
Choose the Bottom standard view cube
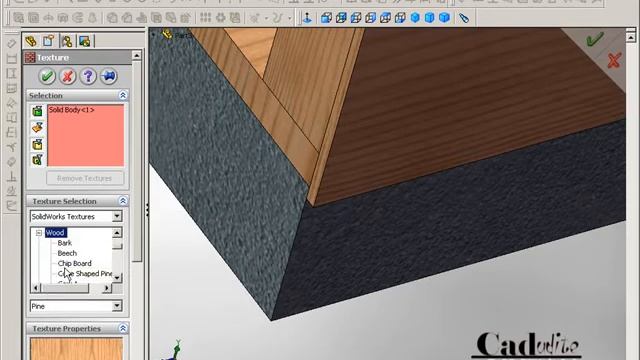[x=400, y=18]
